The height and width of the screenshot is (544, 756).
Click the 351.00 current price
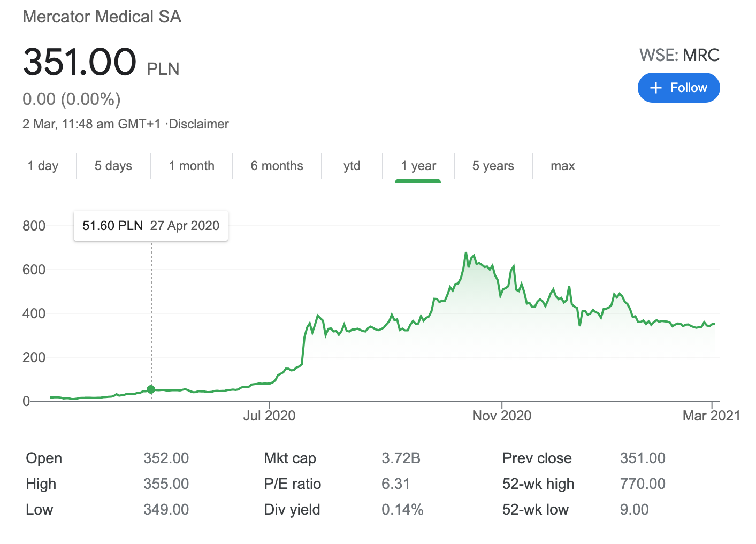coord(80,62)
